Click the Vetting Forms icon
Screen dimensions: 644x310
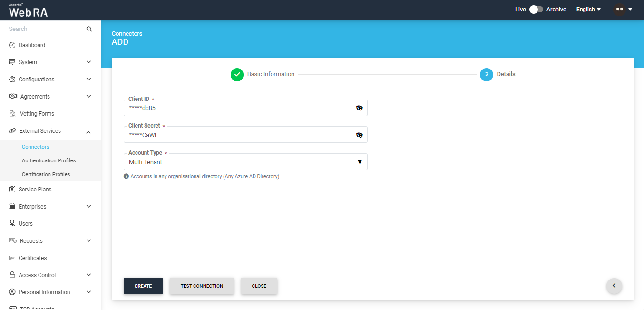pyautogui.click(x=12, y=114)
